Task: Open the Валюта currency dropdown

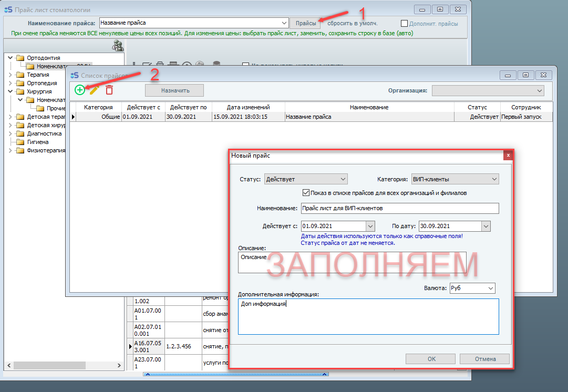Action: point(472,288)
